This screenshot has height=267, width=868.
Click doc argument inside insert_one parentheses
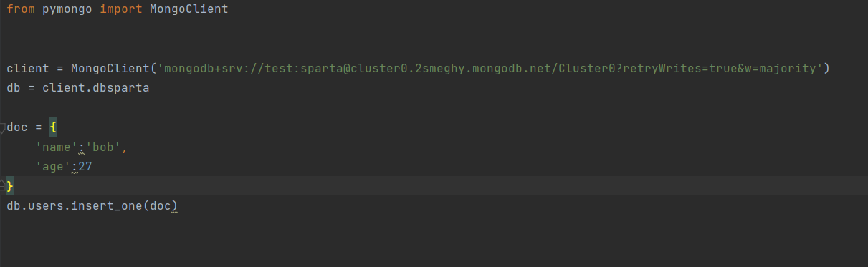coord(161,206)
